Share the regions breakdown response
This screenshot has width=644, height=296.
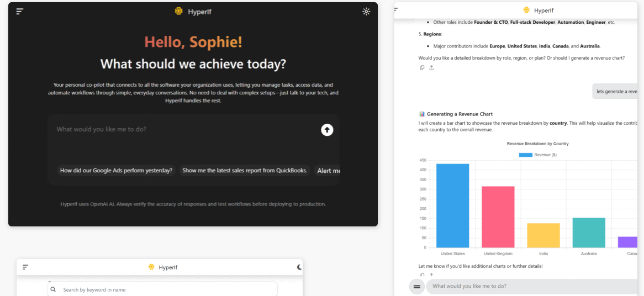pyautogui.click(x=431, y=68)
